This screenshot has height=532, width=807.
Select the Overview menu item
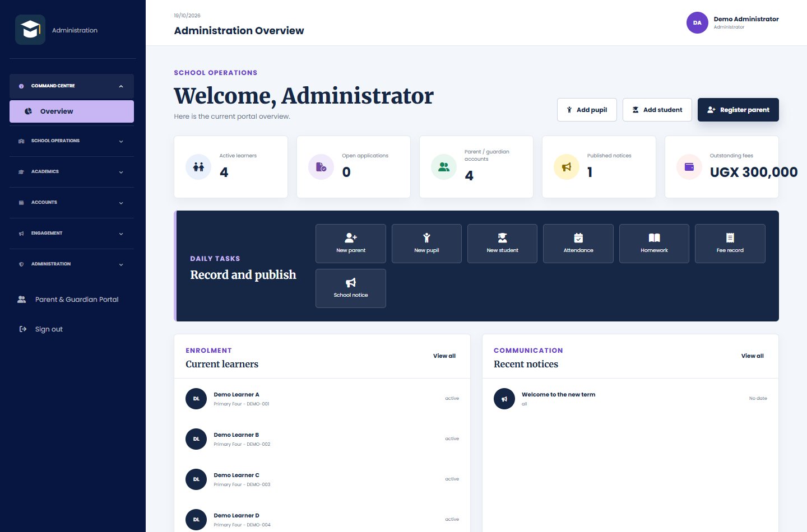tap(72, 111)
